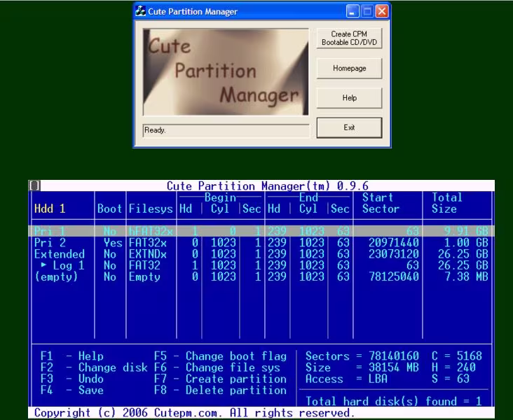Click the Copyright Cutepm.com footer text
Viewport: 513px width, 420px height.
click(194, 413)
